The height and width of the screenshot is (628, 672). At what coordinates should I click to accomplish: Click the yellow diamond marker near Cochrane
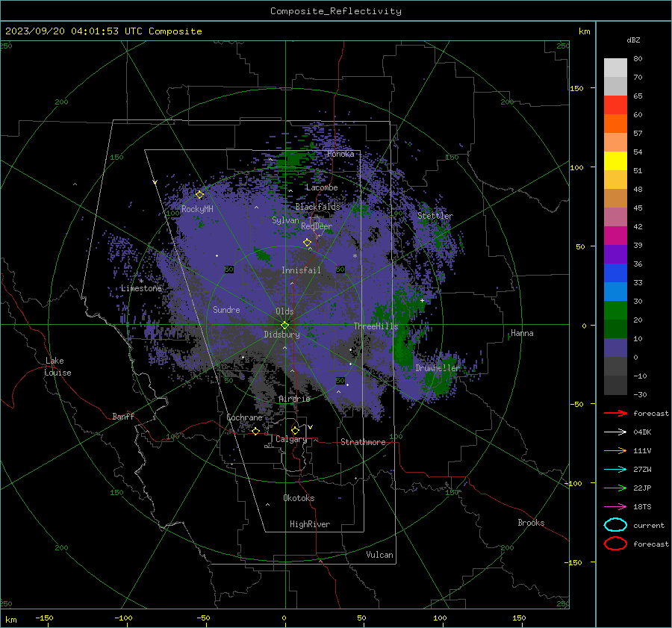[x=256, y=431]
